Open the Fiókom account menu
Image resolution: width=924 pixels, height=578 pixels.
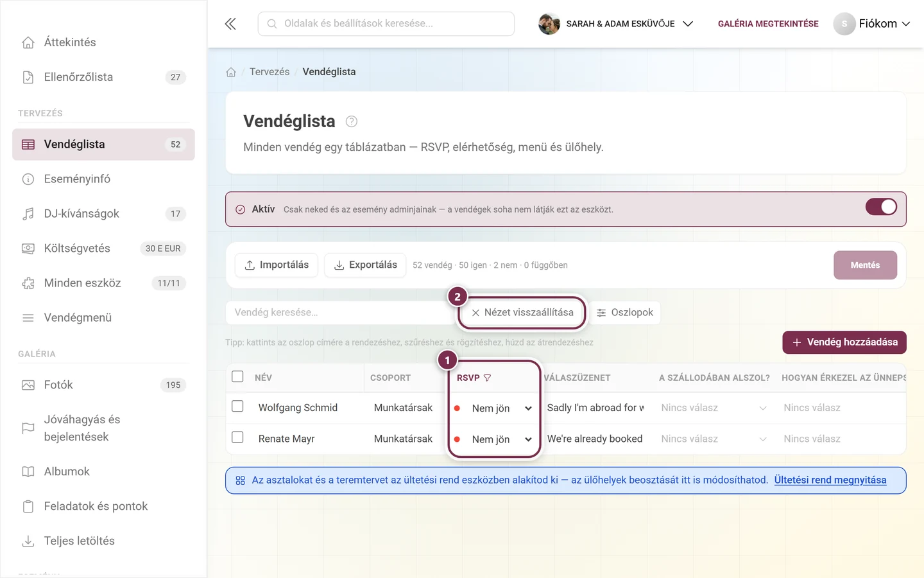coord(872,24)
